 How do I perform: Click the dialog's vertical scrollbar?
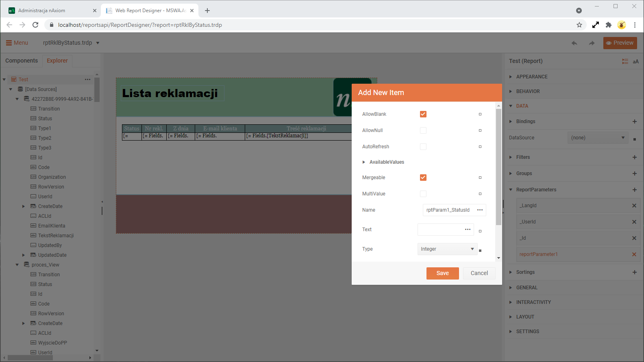(498, 167)
